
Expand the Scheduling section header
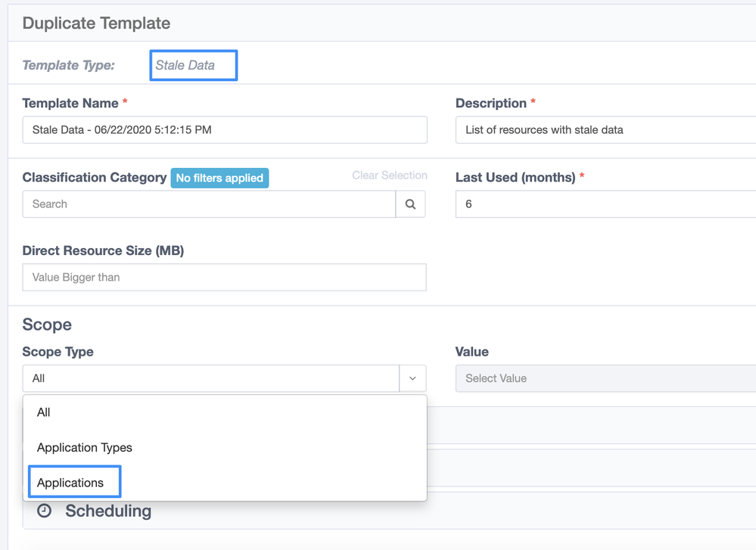108,511
